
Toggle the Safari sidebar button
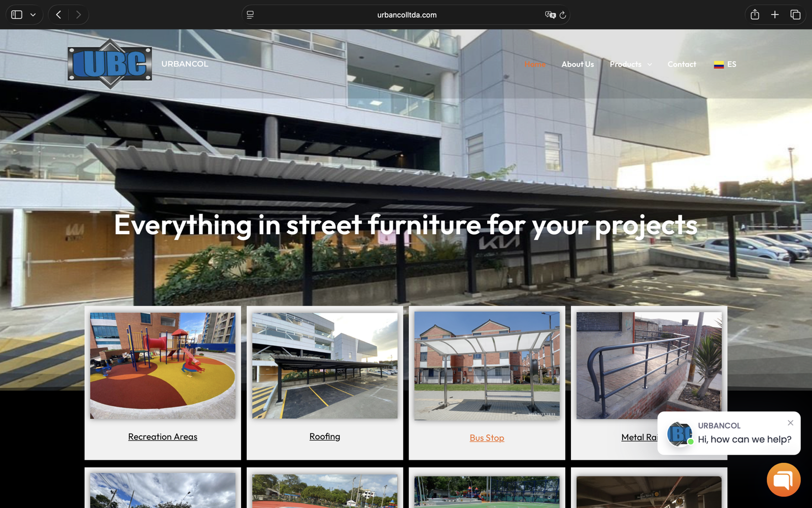[x=17, y=15]
